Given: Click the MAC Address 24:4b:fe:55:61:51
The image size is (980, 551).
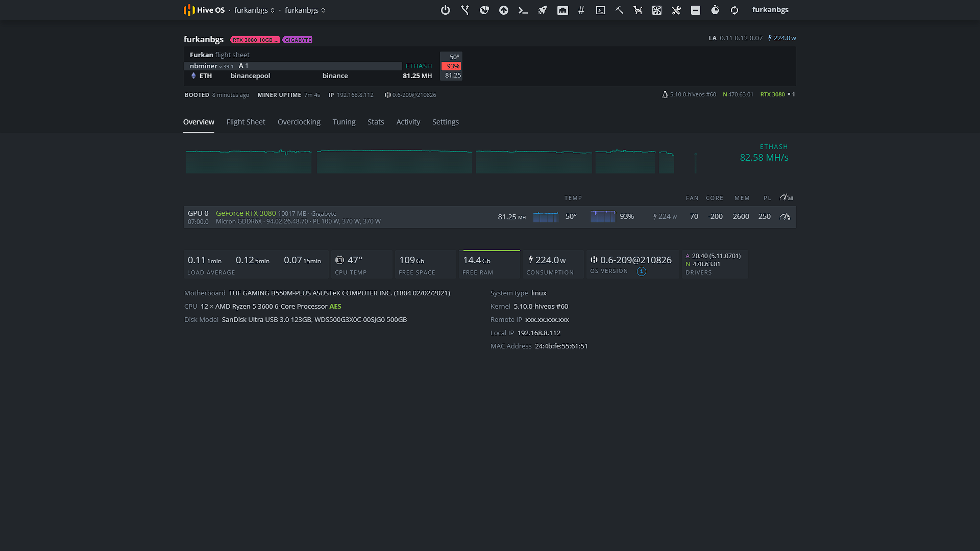Looking at the screenshot, I should coord(561,346).
